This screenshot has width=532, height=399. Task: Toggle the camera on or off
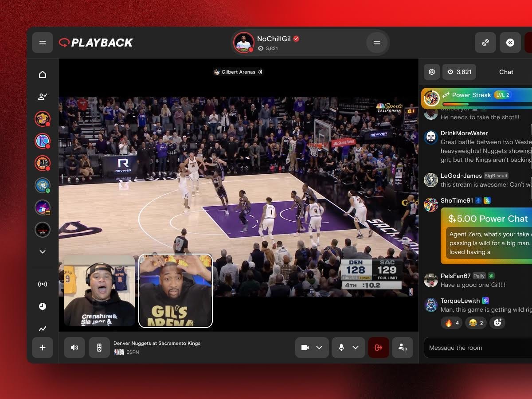305,348
